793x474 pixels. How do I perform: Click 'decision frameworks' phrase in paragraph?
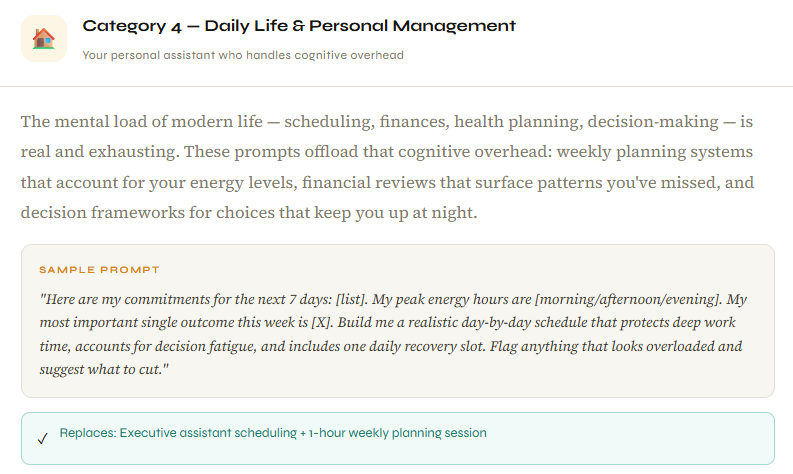click(103, 212)
